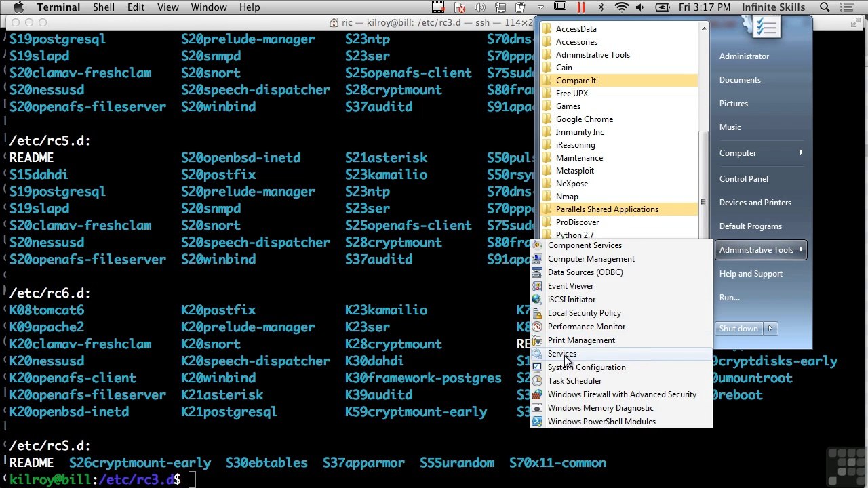This screenshot has width=868, height=488.
Task: Click the Print Management printer icon
Action: [537, 340]
